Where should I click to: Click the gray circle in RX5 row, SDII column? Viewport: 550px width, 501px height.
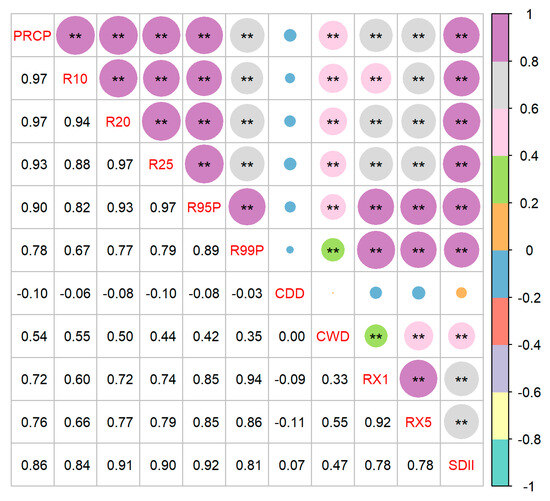461,422
